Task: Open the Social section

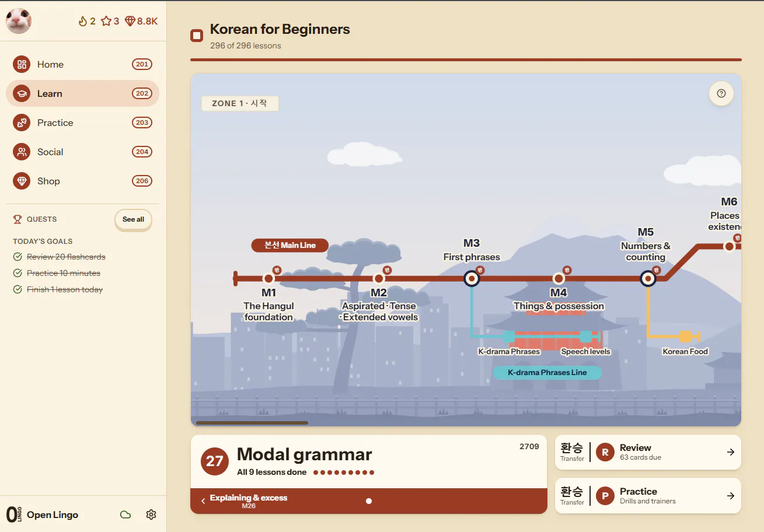Action: [82, 152]
